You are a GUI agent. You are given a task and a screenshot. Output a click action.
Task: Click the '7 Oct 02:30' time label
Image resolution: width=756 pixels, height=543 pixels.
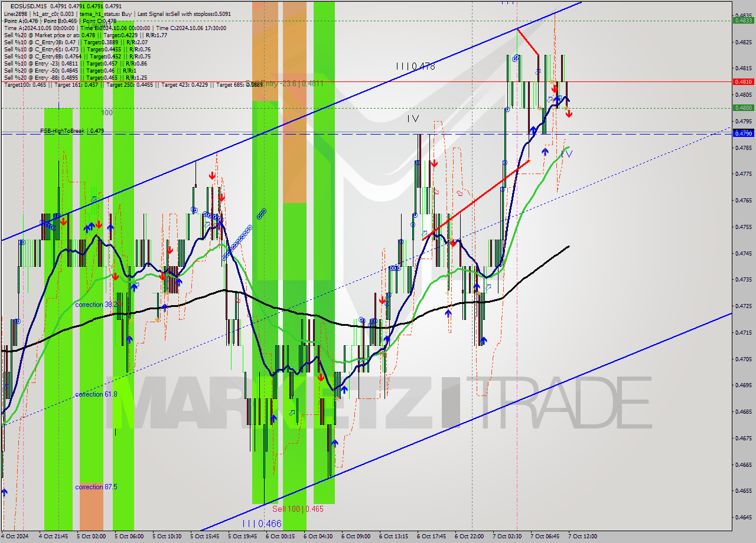pyautogui.click(x=507, y=537)
